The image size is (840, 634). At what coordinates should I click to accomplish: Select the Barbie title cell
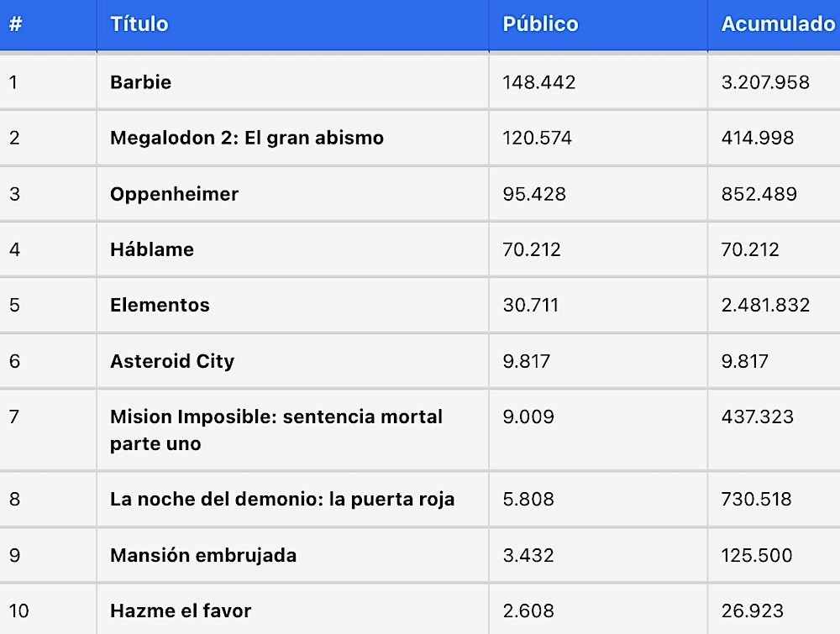[141, 82]
